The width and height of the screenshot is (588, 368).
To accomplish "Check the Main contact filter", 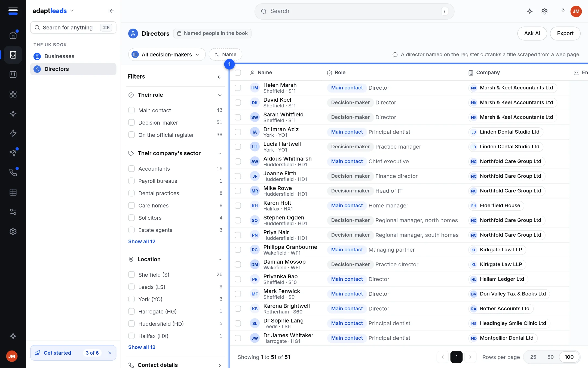I will click(x=131, y=110).
